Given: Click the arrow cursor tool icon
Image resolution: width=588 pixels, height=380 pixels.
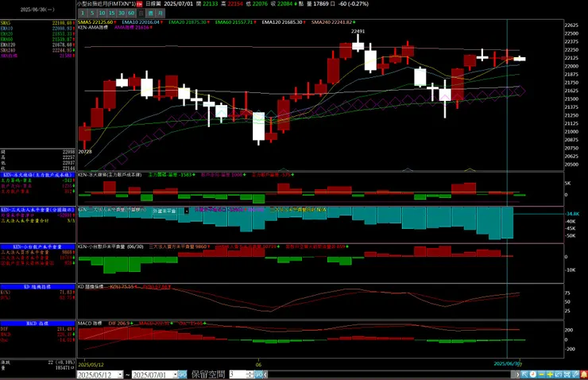Looking at the screenshot, I should pyautogui.click(x=524, y=374).
